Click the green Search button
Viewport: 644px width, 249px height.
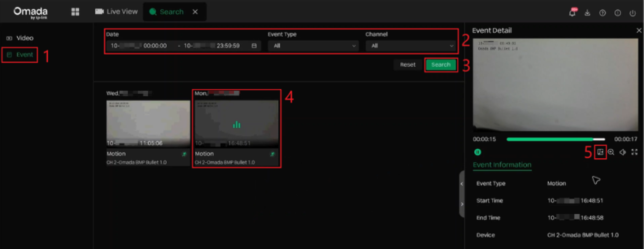(441, 64)
